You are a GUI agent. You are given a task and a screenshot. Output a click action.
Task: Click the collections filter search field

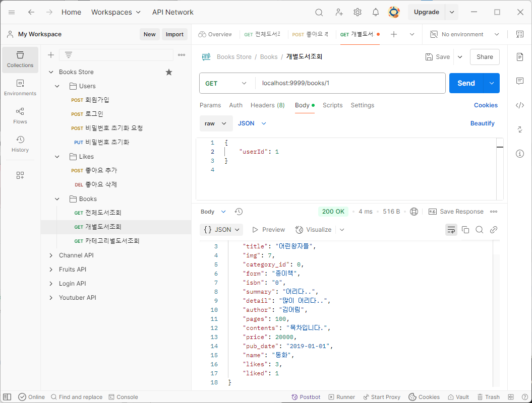pos(116,55)
